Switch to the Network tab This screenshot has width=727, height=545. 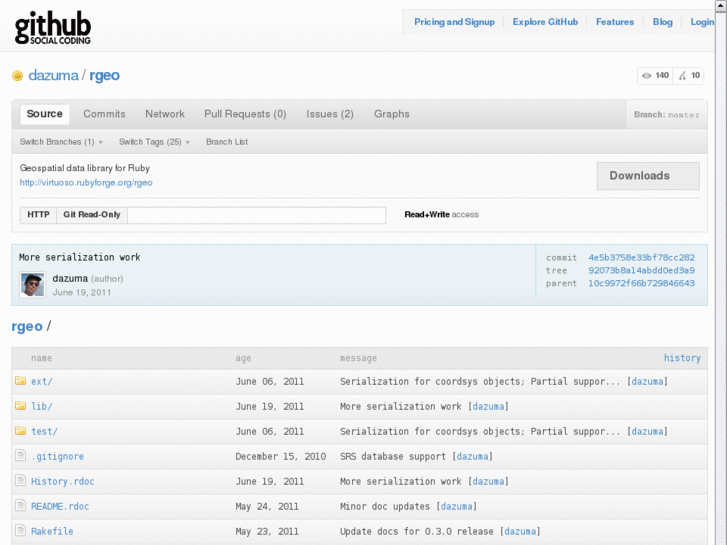click(x=165, y=114)
